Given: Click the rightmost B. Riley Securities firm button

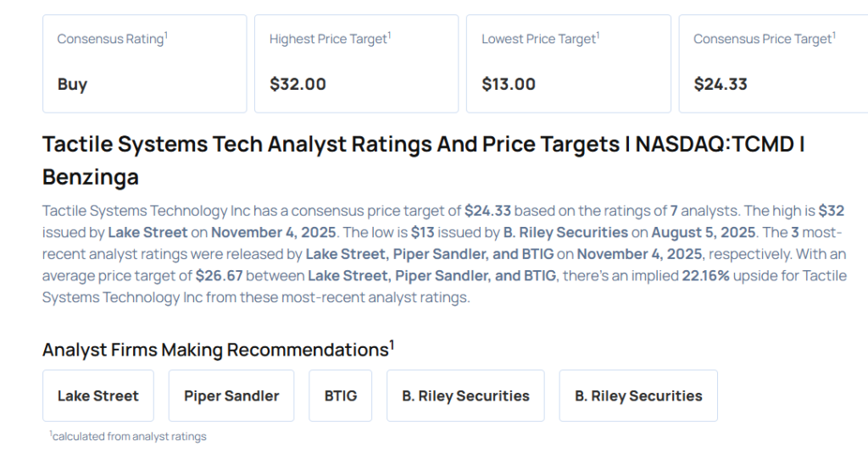Looking at the screenshot, I should tap(638, 395).
